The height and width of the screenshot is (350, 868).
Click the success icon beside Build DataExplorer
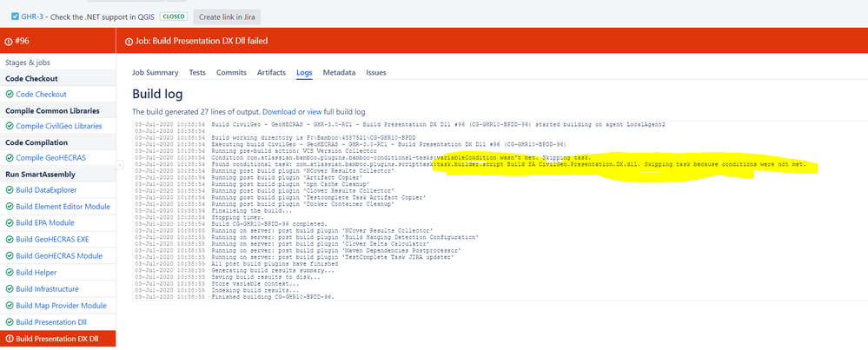[10, 190]
